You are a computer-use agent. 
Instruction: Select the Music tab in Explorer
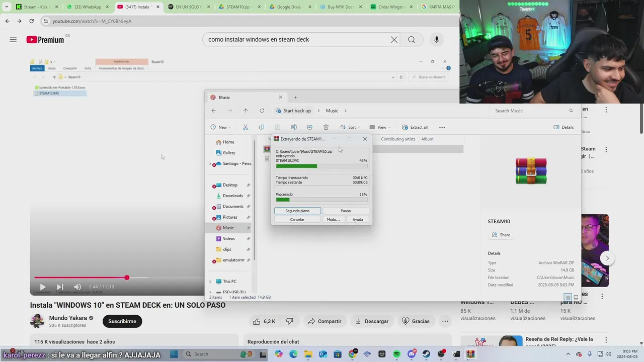[246, 98]
